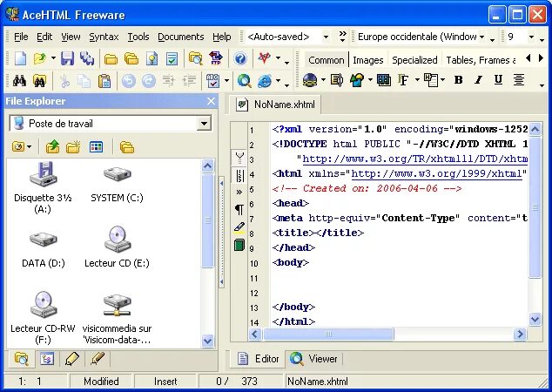Switch to the Images tag tab
The image size is (552, 392).
[x=368, y=60]
